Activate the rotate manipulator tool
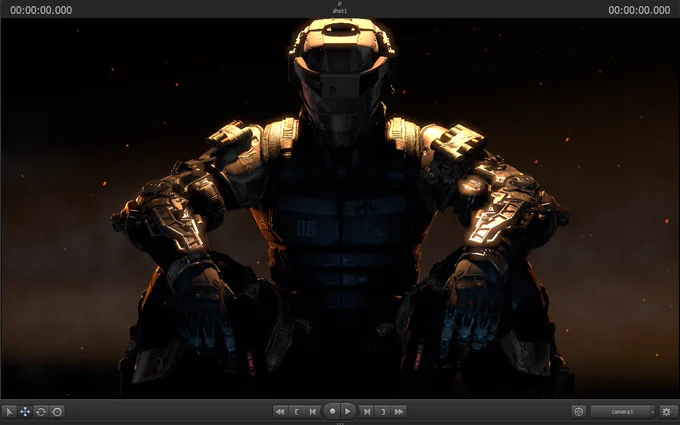 [41, 411]
